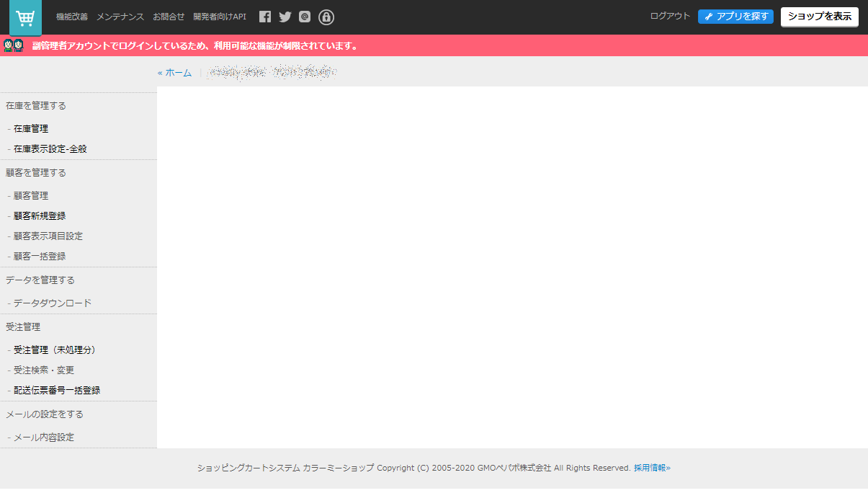Click the 採用情報» footer link
The image size is (868, 493).
(652, 468)
